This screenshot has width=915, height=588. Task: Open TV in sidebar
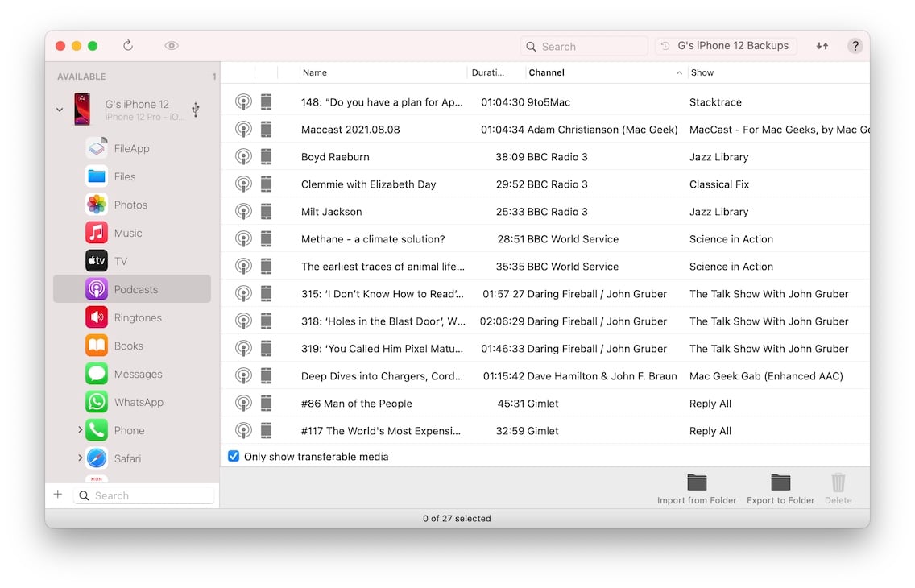click(x=132, y=261)
